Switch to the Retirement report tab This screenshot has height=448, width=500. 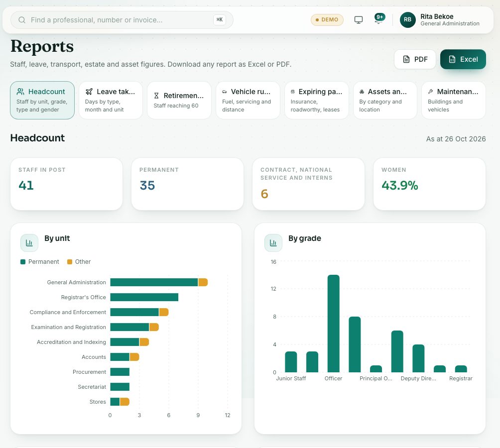pyautogui.click(x=179, y=101)
